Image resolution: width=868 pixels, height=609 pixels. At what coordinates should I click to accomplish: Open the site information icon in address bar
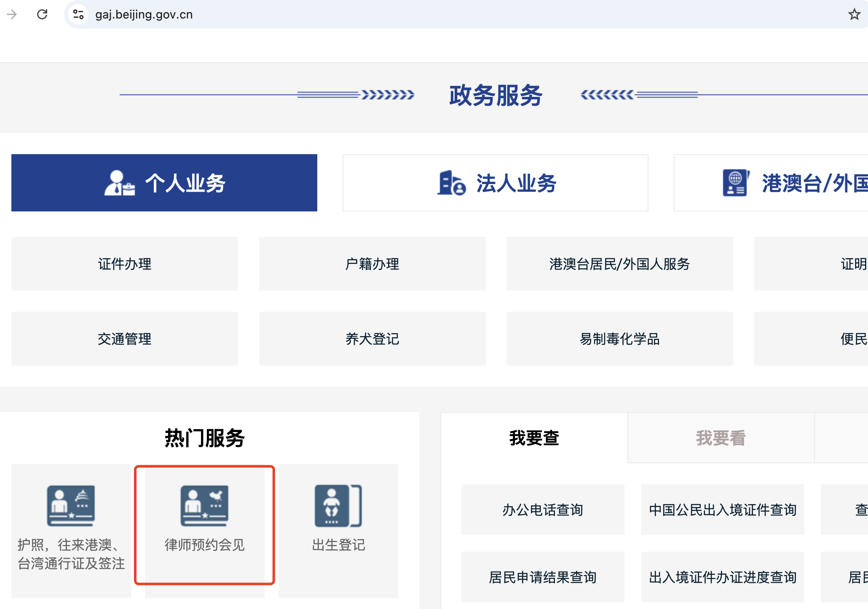click(x=78, y=14)
